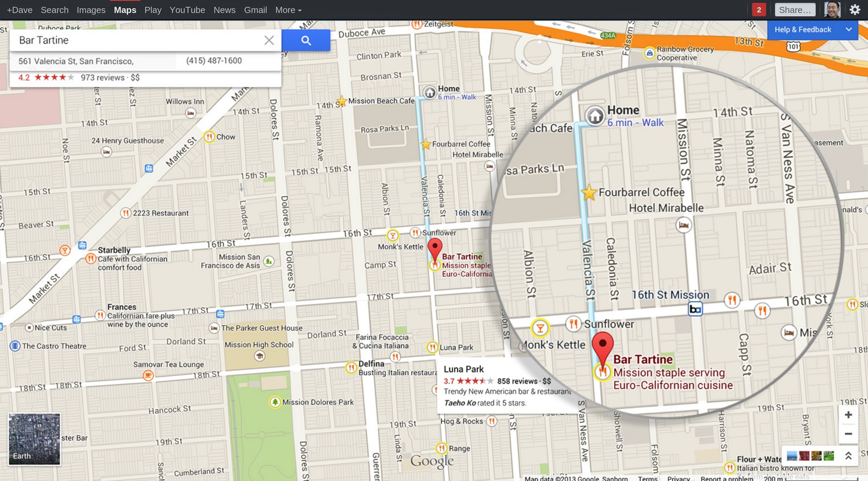
Task: Open the profile avatar photo
Action: pos(832,10)
